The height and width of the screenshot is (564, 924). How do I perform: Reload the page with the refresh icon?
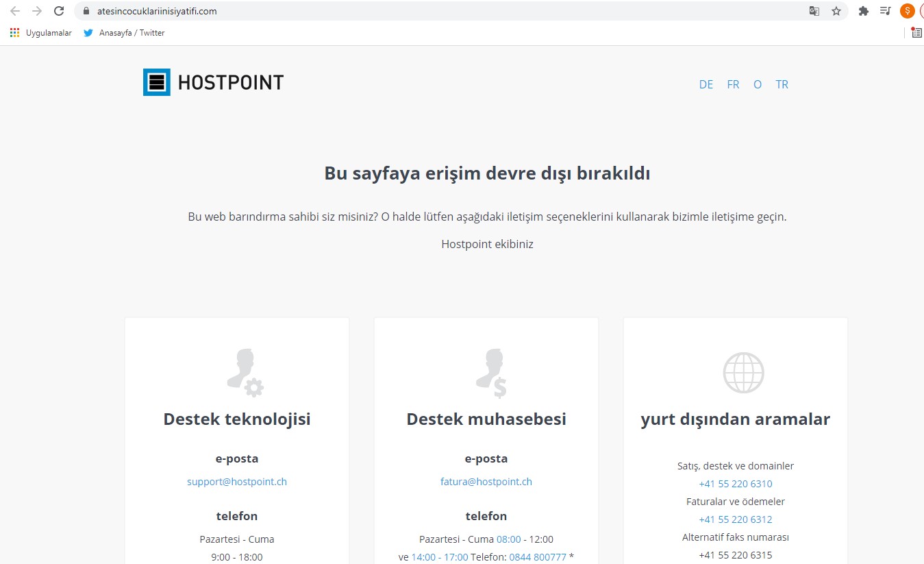pyautogui.click(x=59, y=11)
